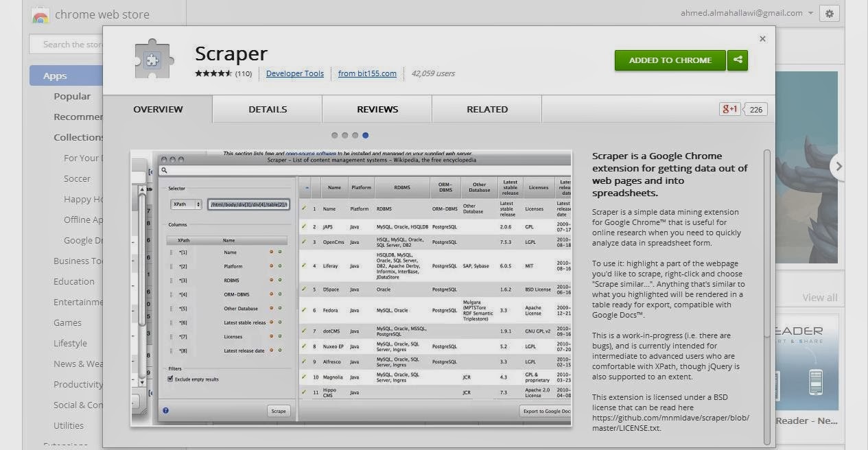Switch to the Details tab
The height and width of the screenshot is (450, 868).
[x=268, y=109]
